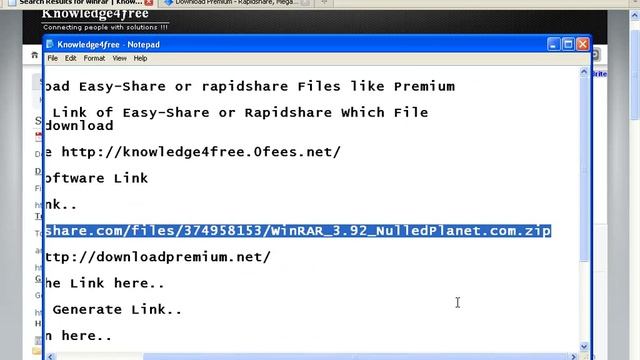Click the Knowledge4free site title in browser
The height and width of the screenshot is (360, 640).
coord(95,13)
